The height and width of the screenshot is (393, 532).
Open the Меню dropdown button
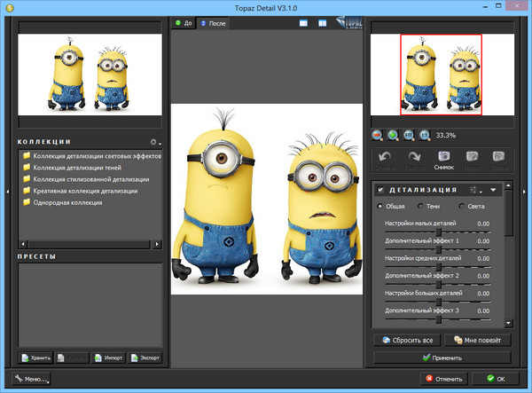(x=32, y=379)
